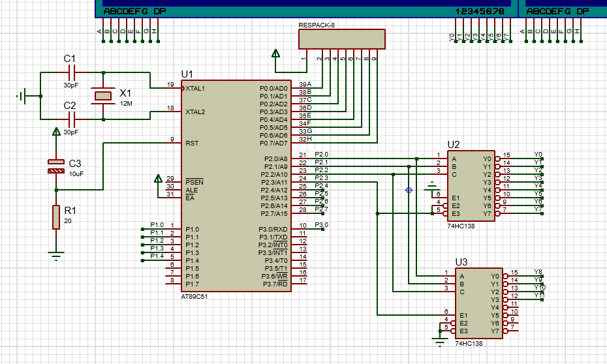The width and height of the screenshot is (607, 364).
Task: Click the power terminal arrow beside RESPACK-8
Action: pos(275,54)
